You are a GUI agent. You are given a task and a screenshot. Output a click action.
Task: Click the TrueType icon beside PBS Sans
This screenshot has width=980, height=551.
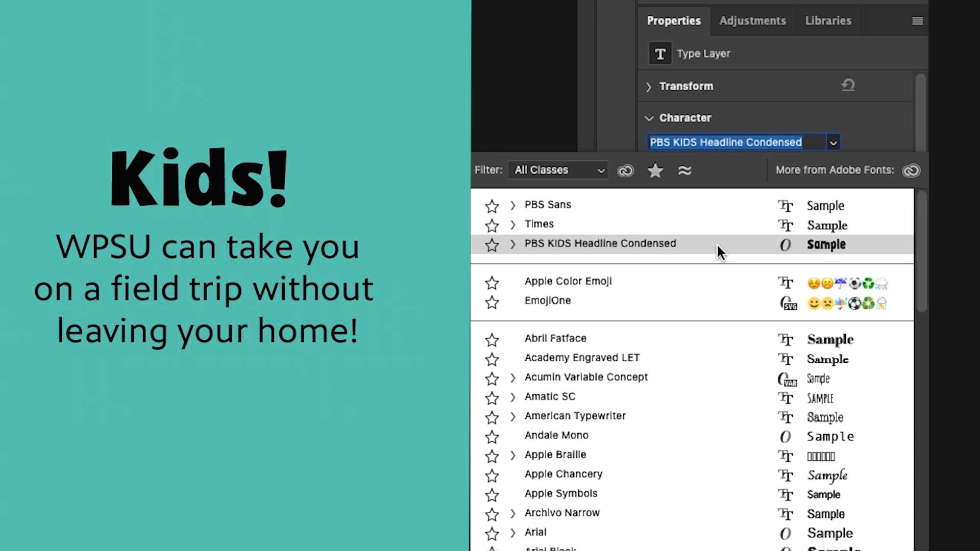(786, 206)
